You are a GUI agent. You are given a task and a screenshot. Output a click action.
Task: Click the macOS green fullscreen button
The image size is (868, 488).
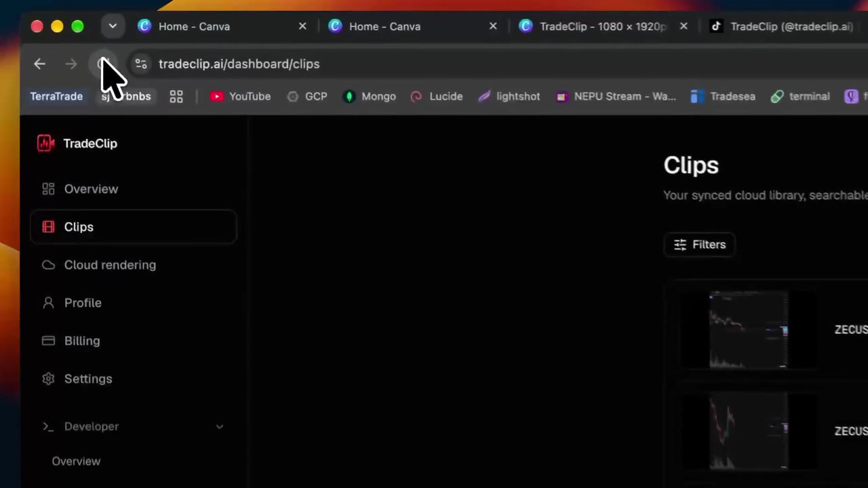(78, 26)
